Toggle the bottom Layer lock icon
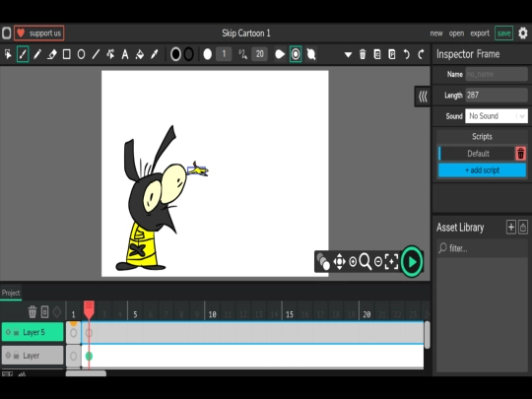Screen dimensions: 532x399 pyautogui.click(x=16, y=356)
